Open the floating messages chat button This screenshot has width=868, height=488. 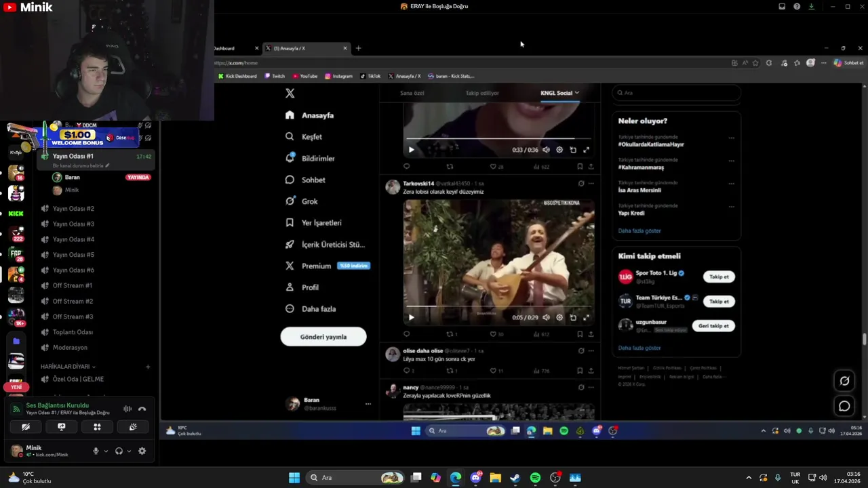coord(844,406)
